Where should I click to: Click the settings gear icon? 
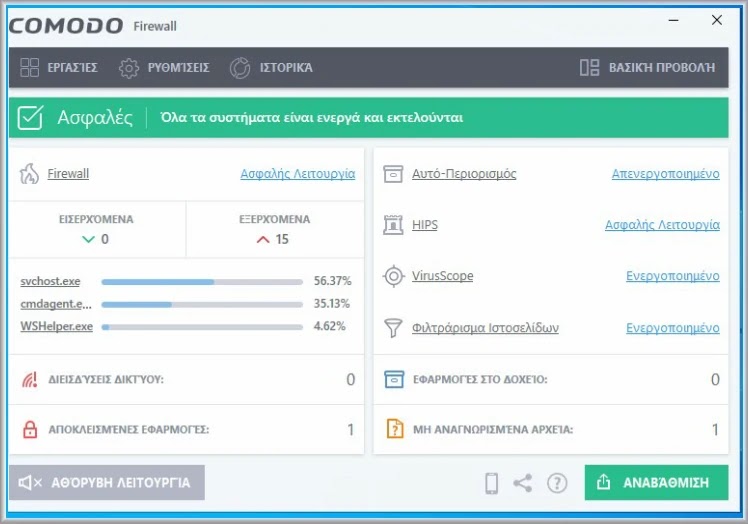pos(128,68)
